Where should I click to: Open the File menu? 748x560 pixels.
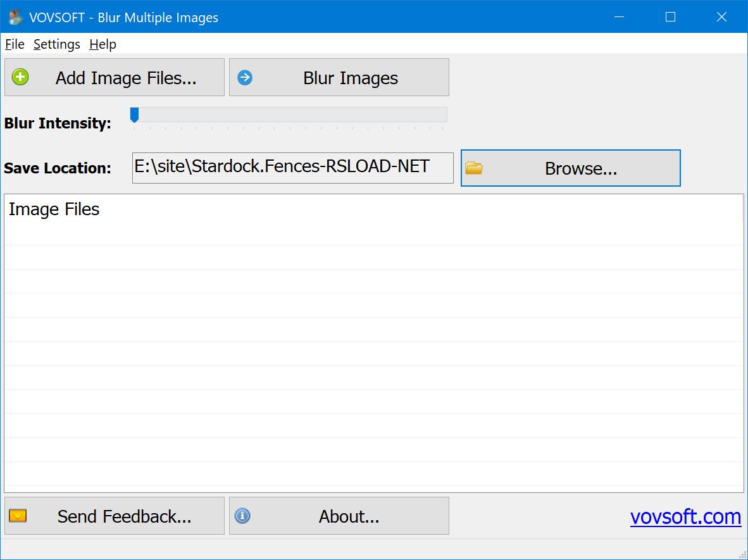click(15, 44)
